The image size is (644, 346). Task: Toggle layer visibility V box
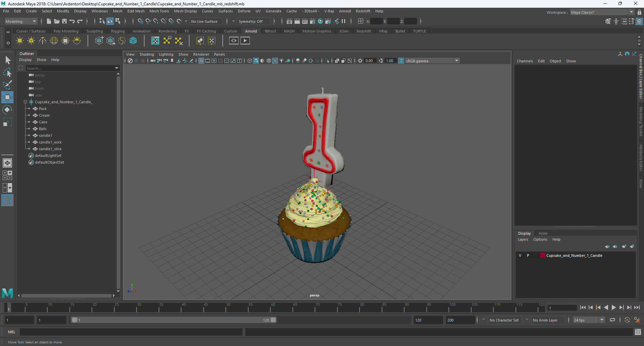(x=520, y=255)
